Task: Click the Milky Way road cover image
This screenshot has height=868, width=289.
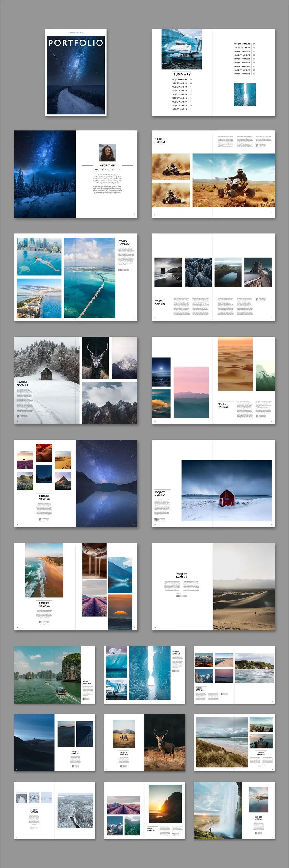Action: tap(76, 75)
